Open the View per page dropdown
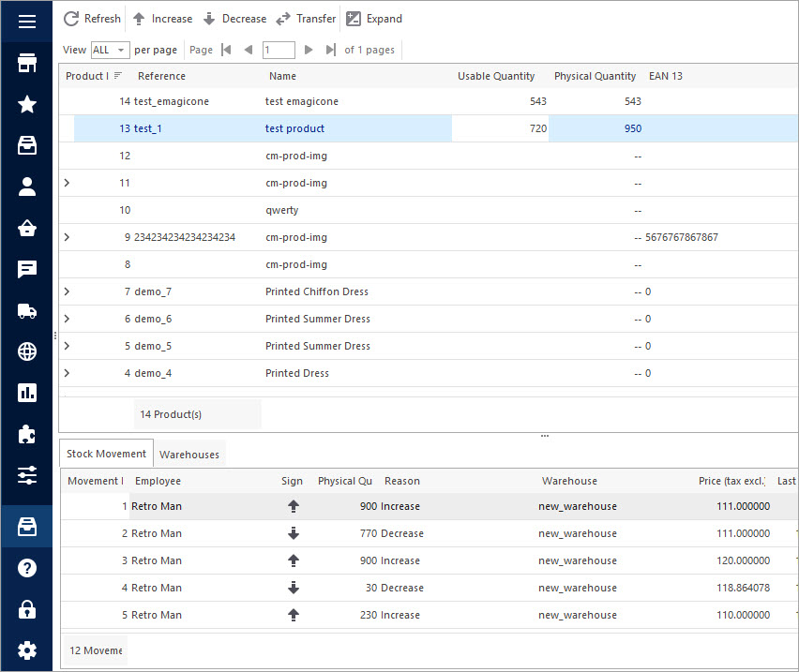799x672 pixels. pos(111,50)
